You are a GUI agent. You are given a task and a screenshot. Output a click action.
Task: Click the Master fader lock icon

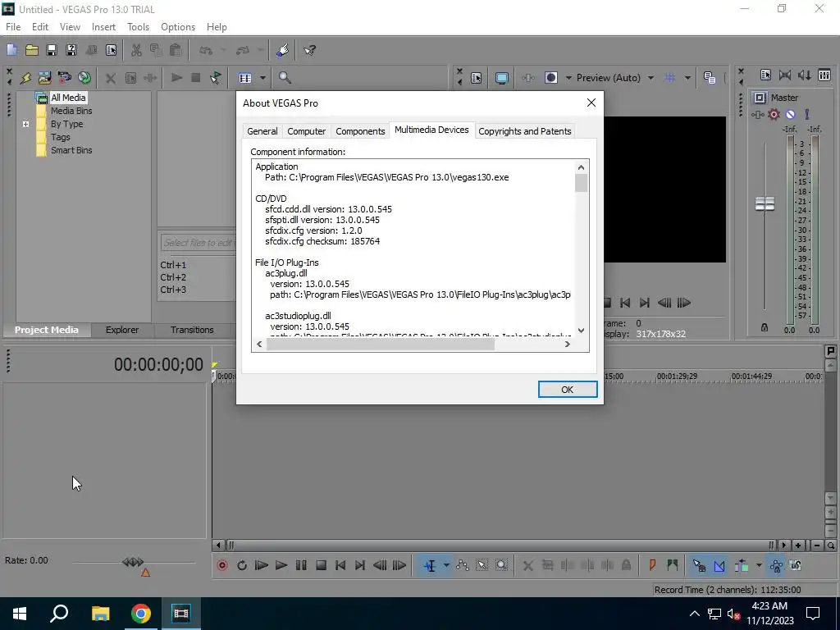click(x=765, y=327)
